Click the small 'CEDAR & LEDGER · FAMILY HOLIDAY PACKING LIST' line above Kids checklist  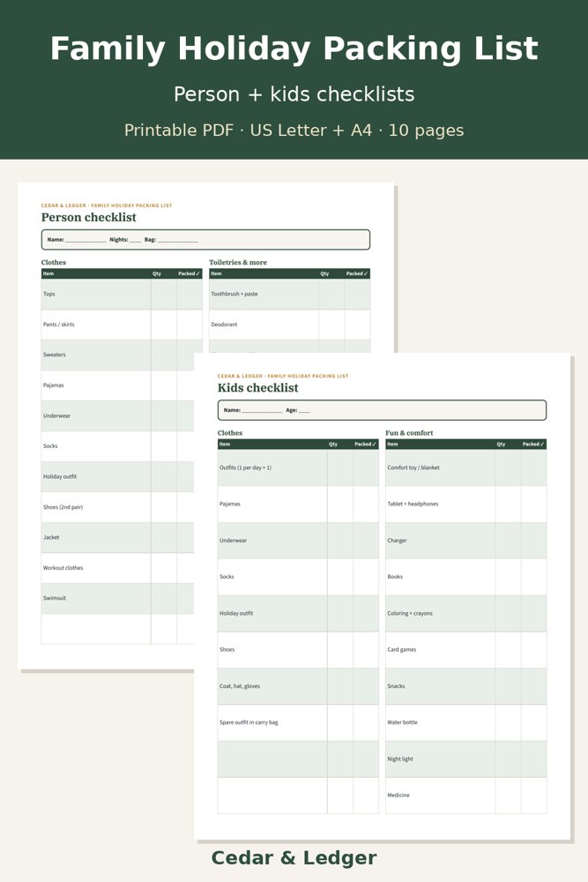click(283, 376)
